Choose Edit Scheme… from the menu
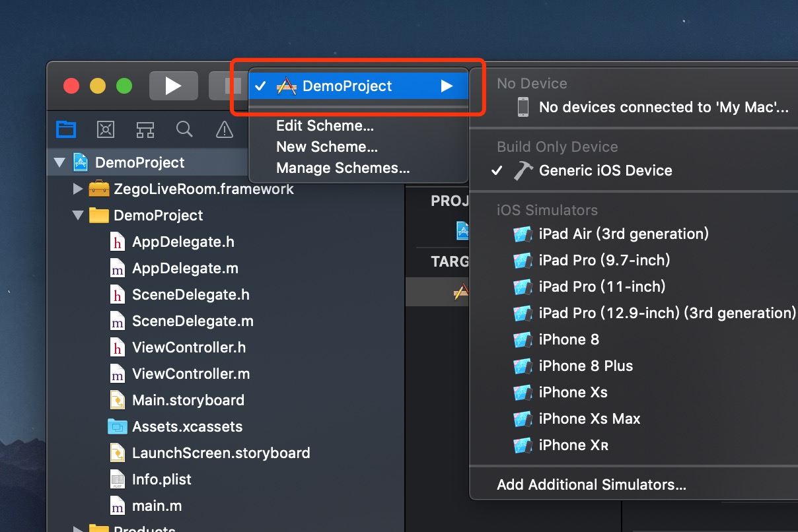 pos(325,125)
